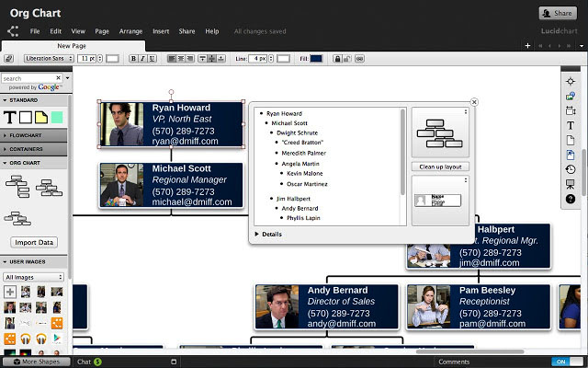Click the Clean up layout button
This screenshot has height=368, width=588.
(440, 167)
